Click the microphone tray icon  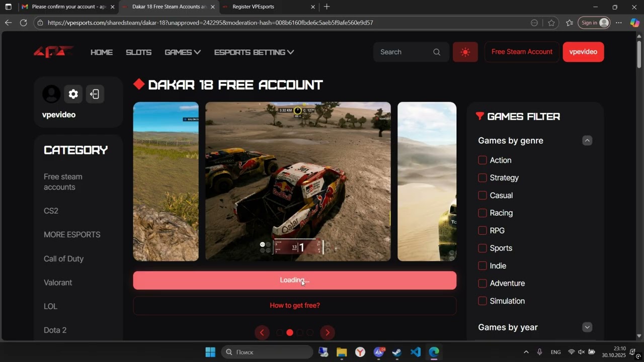point(539,352)
